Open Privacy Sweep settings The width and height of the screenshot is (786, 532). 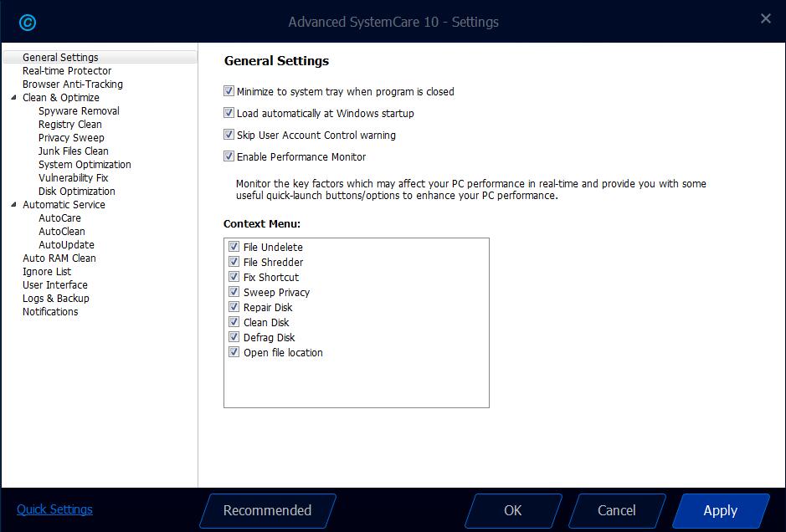tap(71, 138)
